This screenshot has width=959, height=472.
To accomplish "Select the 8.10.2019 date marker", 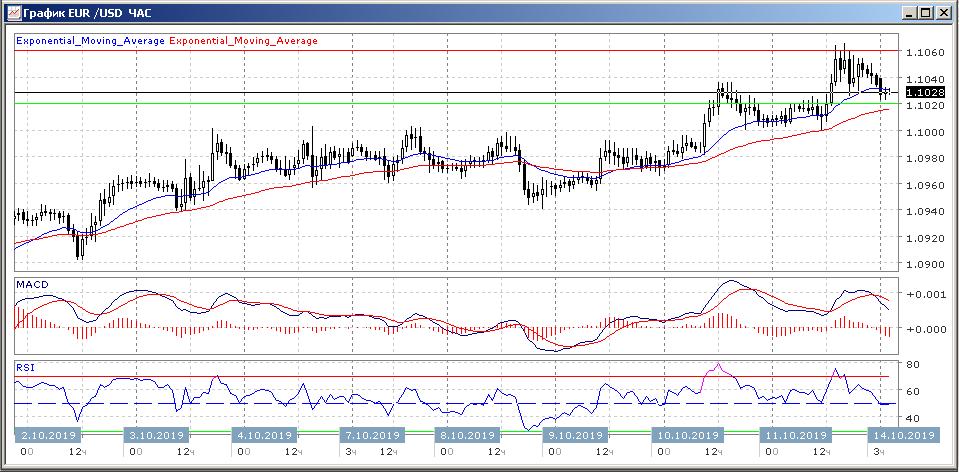I will (468, 436).
